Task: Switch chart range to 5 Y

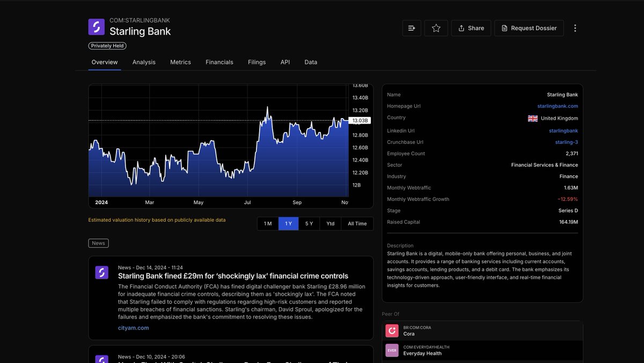Action: 309,223
